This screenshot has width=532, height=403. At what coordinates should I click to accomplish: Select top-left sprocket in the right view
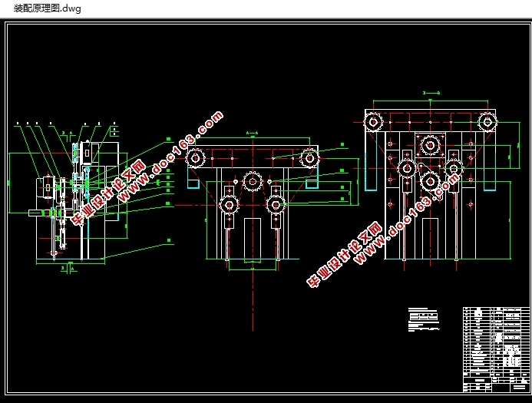[374, 121]
